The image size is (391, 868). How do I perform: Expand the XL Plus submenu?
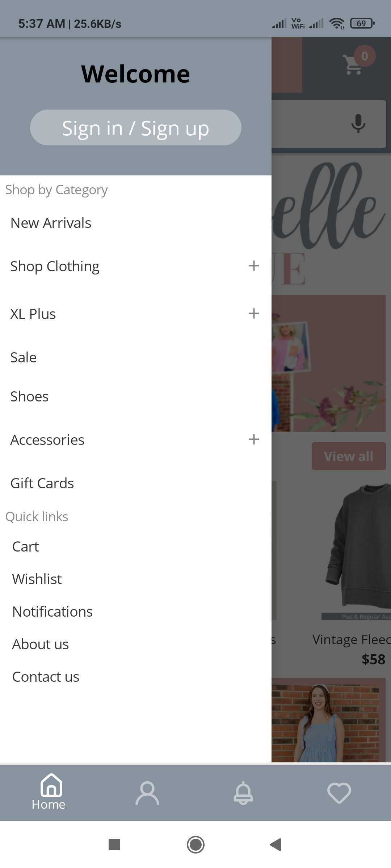tap(254, 314)
